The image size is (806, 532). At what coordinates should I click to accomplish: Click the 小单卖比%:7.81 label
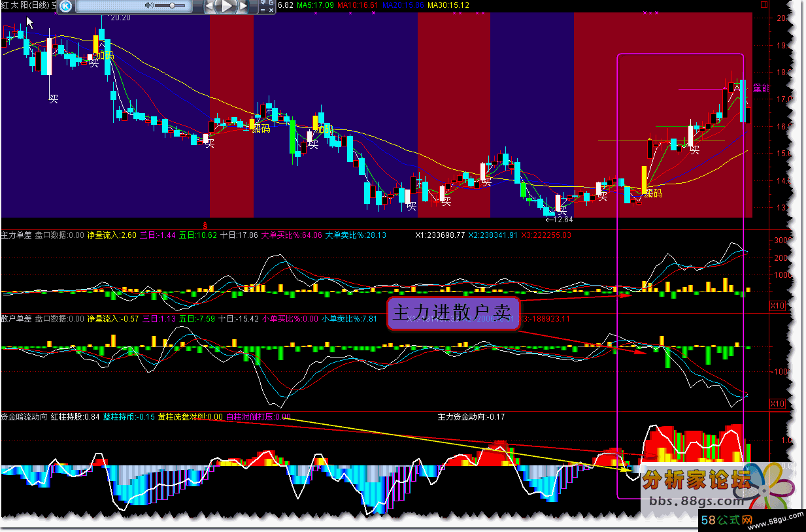[349, 318]
